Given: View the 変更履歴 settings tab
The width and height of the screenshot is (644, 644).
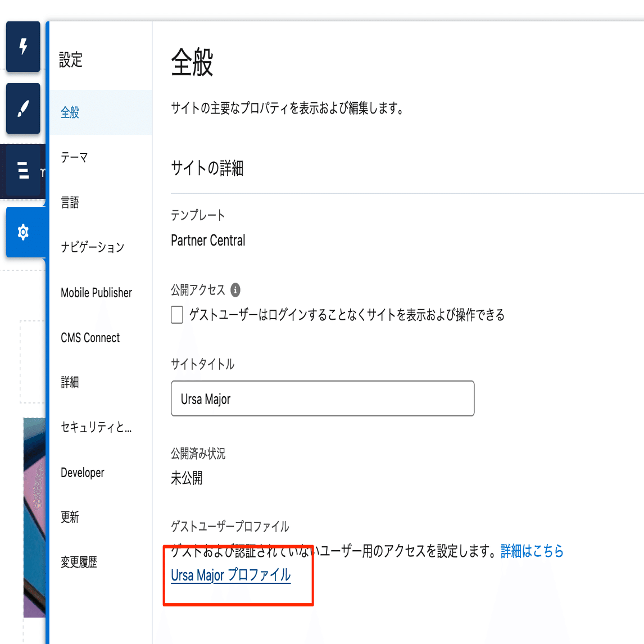Looking at the screenshot, I should click(x=101, y=563).
